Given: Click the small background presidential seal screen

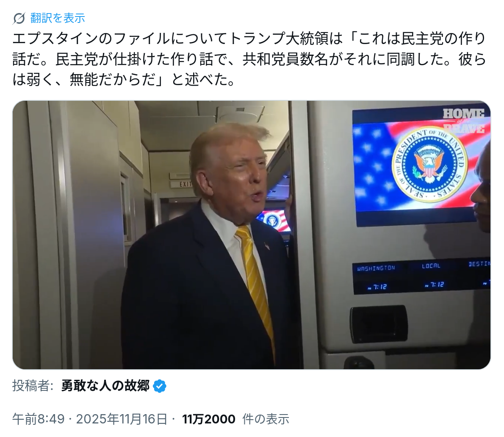Looking at the screenshot, I should point(274,221).
